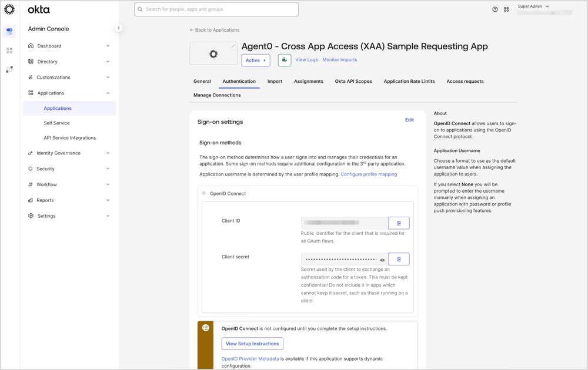Copy the Client ID using copy icon

point(399,223)
